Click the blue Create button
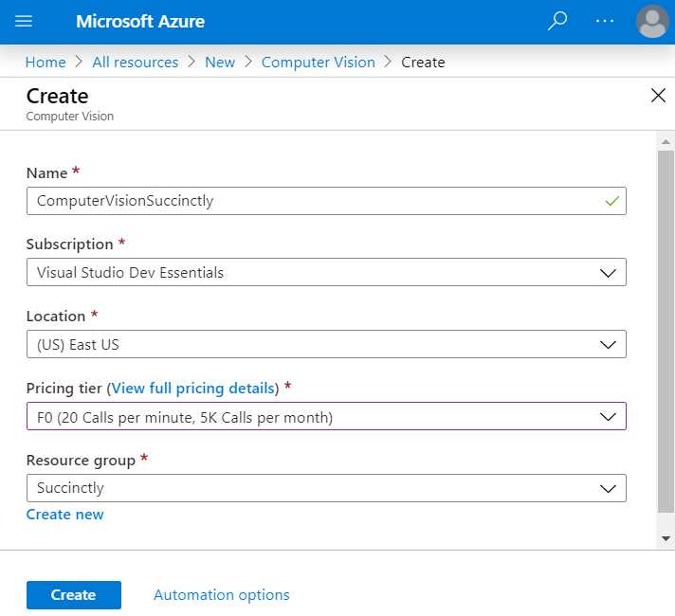 [x=74, y=595]
